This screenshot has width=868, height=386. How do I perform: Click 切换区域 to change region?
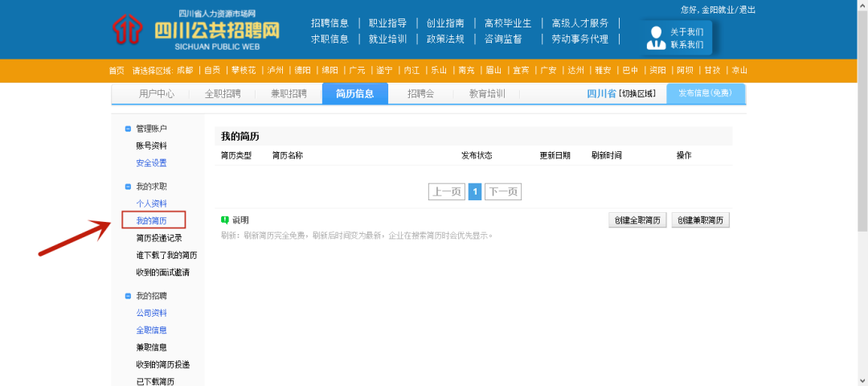637,94
